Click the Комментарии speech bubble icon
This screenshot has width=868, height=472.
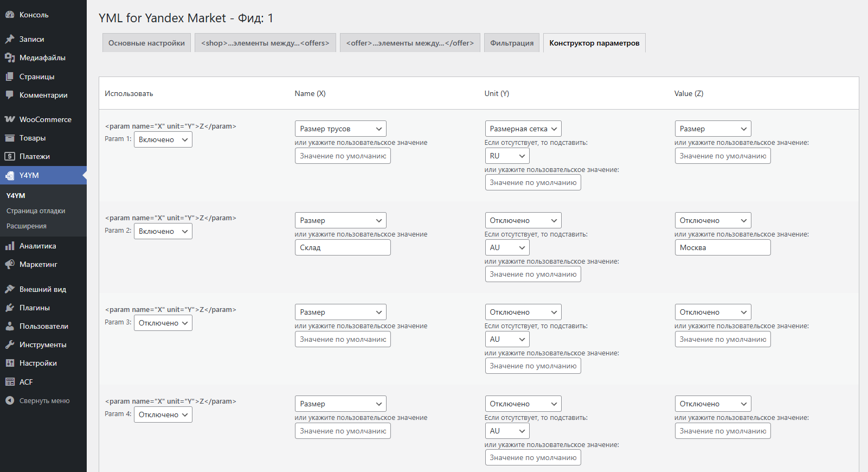coord(10,95)
